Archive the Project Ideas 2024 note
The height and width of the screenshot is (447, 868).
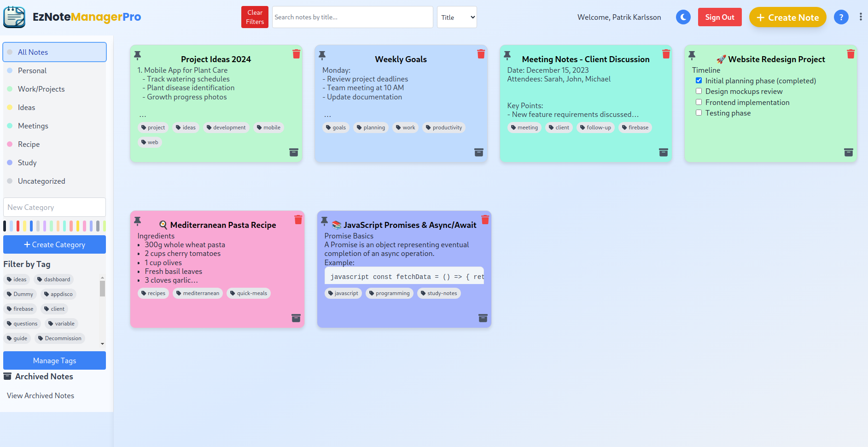click(x=294, y=152)
